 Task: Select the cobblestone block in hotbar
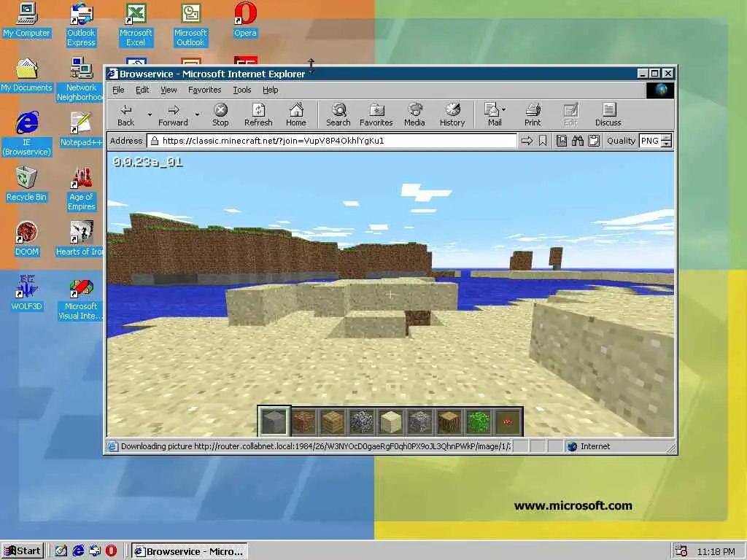(x=362, y=421)
